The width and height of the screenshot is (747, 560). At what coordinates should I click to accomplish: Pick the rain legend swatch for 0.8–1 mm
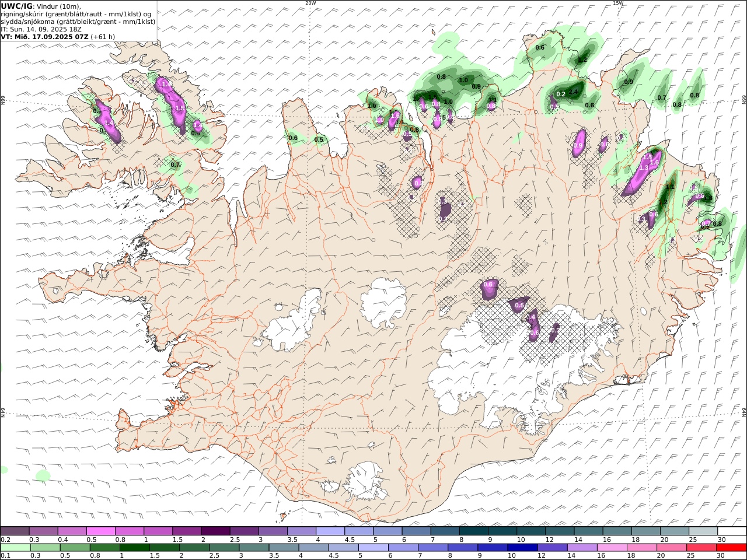pyautogui.click(x=105, y=548)
